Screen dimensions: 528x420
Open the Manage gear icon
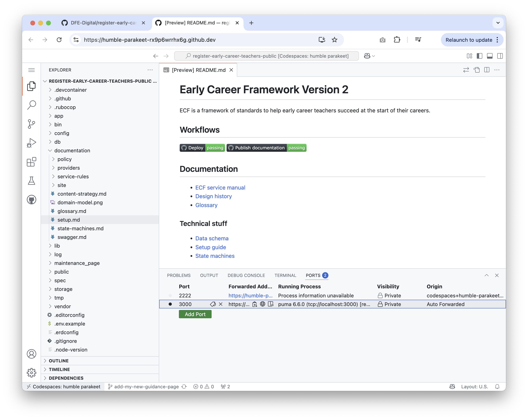point(31,373)
